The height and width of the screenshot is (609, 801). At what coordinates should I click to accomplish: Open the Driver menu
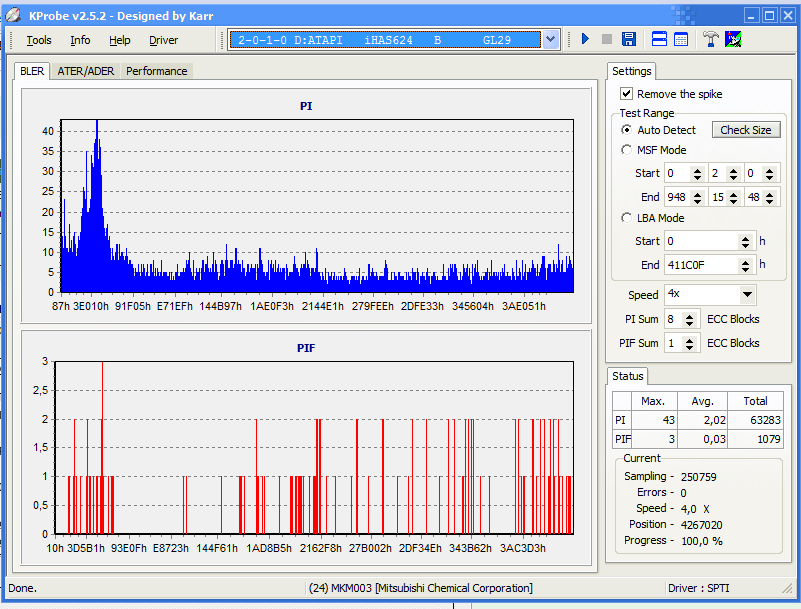tap(164, 40)
